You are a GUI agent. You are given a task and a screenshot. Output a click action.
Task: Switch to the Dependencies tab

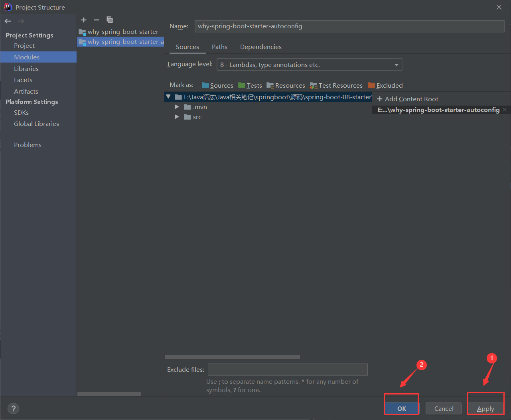(x=261, y=47)
